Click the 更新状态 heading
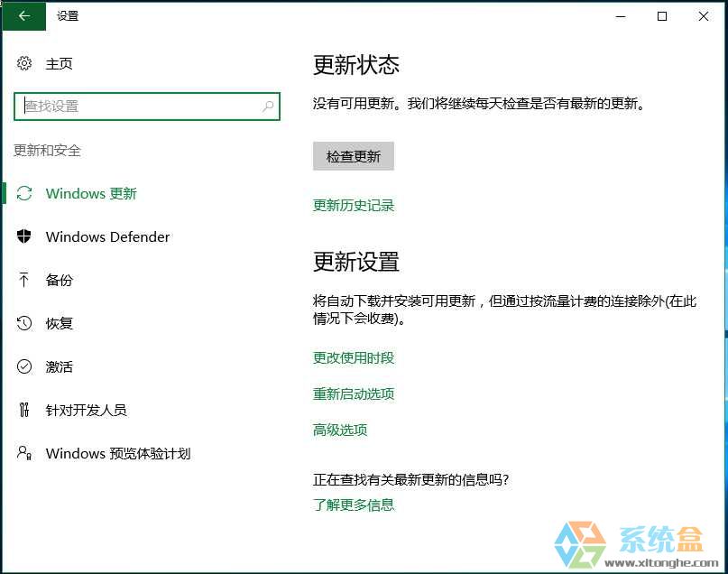This screenshot has height=574, width=728. (x=356, y=65)
